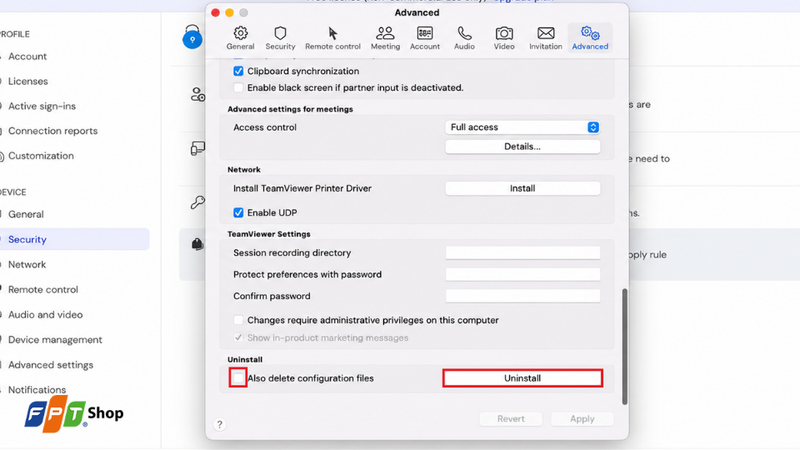Open the Security shield preferences tab
This screenshot has width=800, height=450.
280,38
